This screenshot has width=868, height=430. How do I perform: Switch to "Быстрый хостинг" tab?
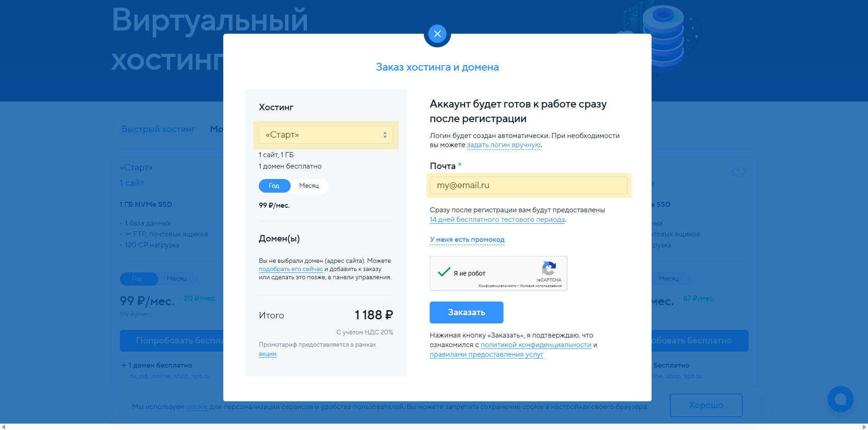[x=158, y=129]
